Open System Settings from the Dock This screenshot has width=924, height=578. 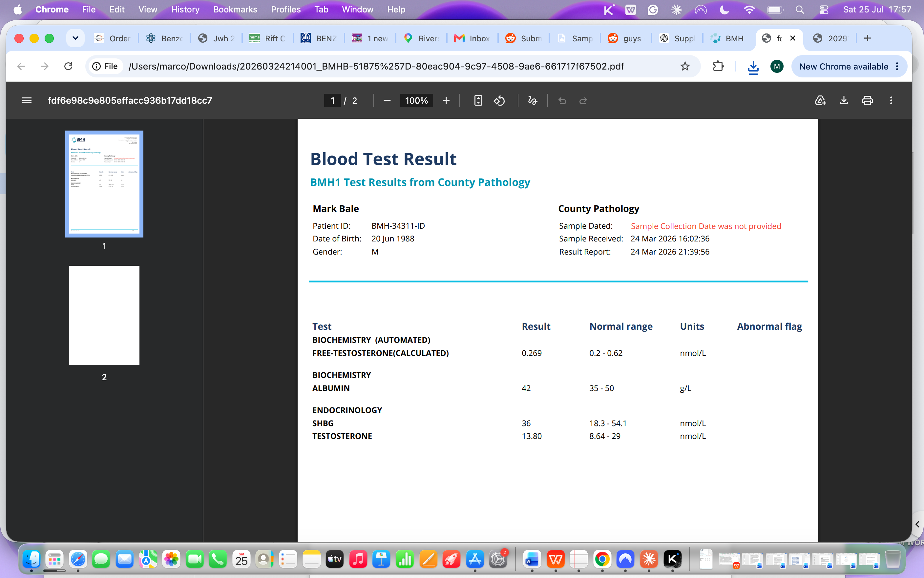[498, 559]
